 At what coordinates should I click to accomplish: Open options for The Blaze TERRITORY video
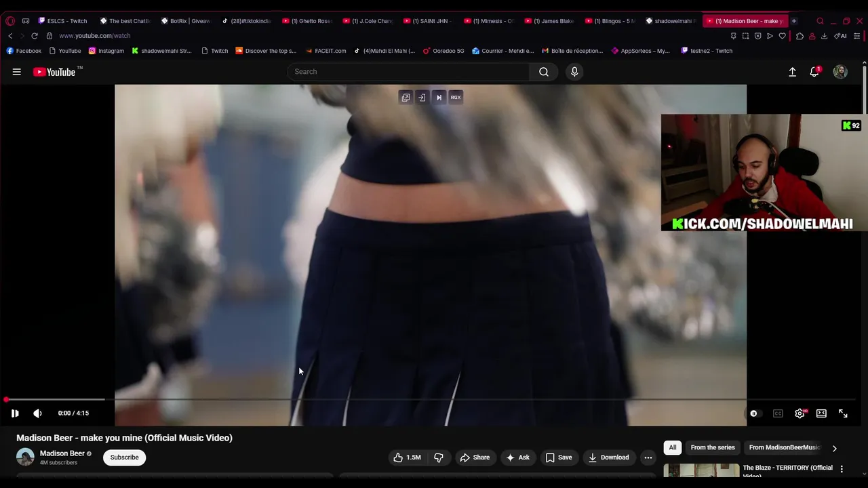pos(842,469)
